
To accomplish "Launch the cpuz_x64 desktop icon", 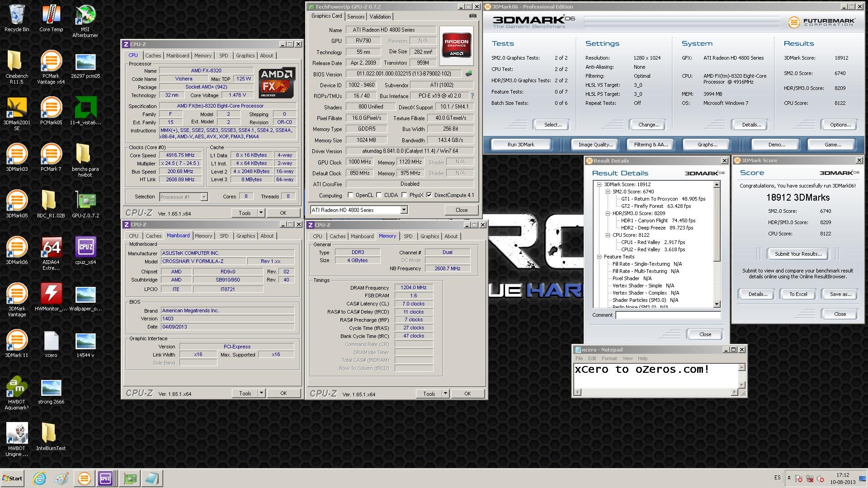I will point(85,251).
